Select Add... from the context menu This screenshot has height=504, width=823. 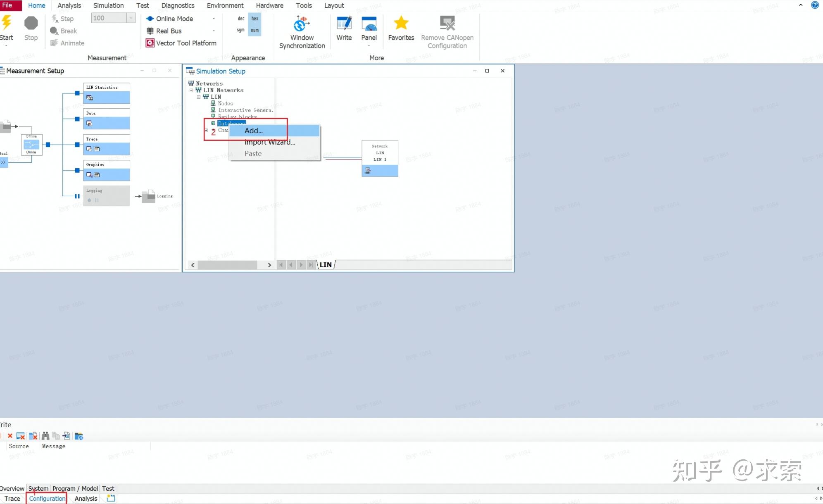tap(253, 131)
